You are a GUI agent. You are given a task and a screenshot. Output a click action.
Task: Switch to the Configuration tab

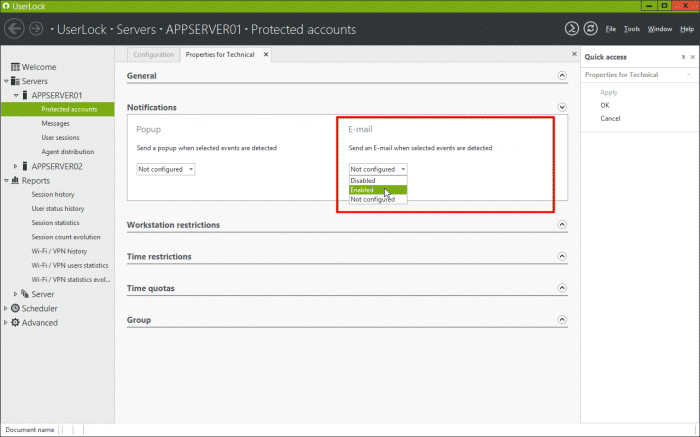[154, 54]
